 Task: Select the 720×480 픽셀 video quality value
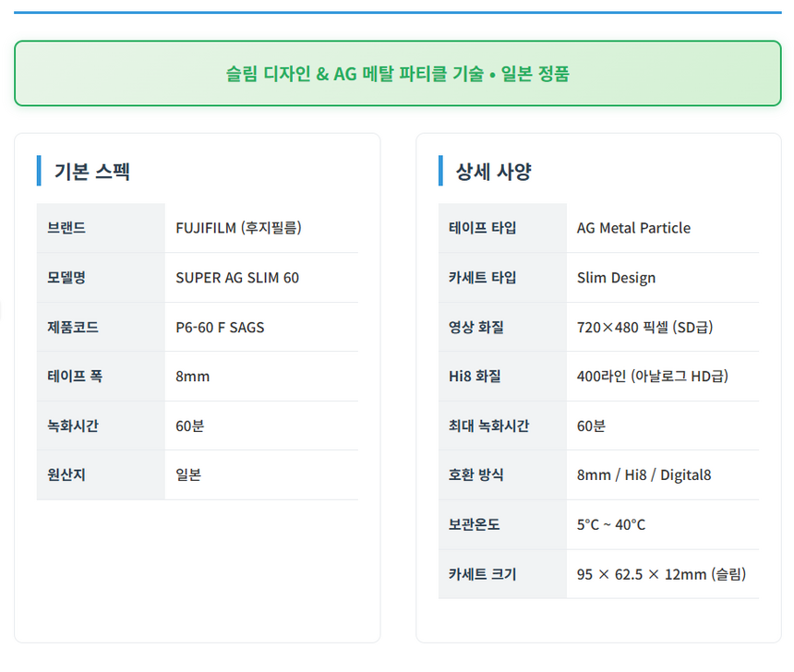(644, 327)
